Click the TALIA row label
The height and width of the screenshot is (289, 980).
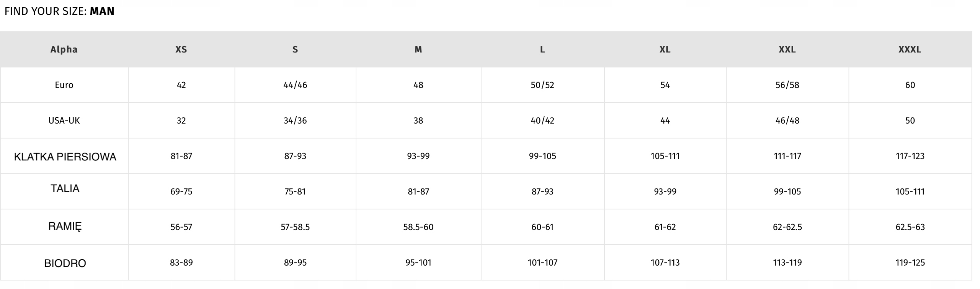(65, 188)
